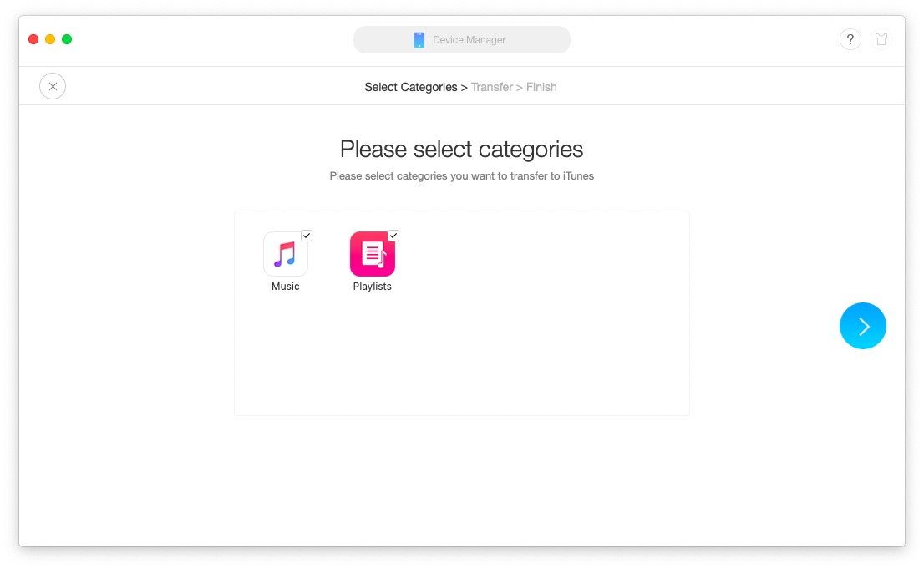The image size is (924, 569).
Task: Open the skin shirt icon
Action: tap(881, 39)
